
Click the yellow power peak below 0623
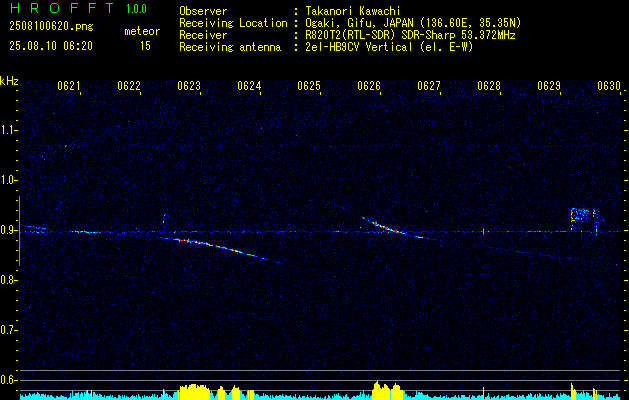pos(195,392)
